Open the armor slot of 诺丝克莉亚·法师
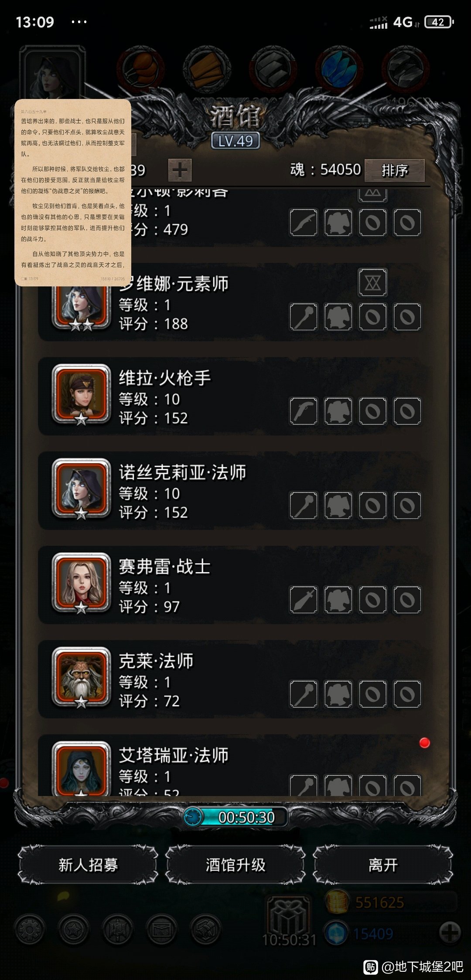The height and width of the screenshot is (980, 471). (338, 506)
